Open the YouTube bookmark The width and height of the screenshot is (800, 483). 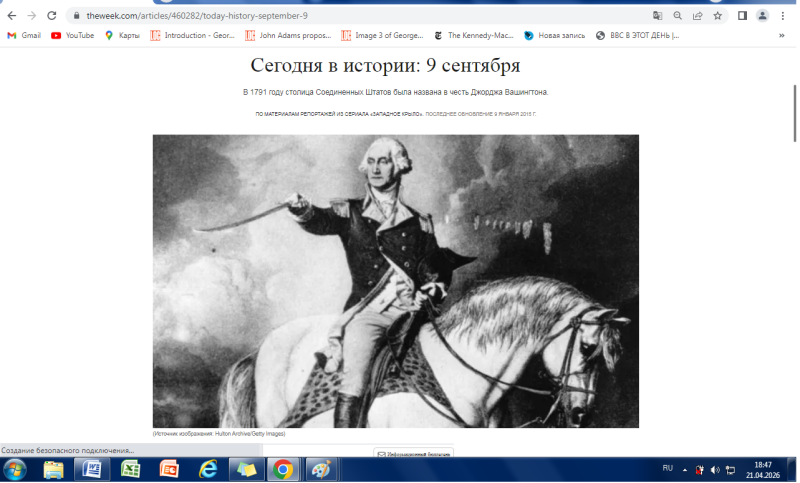73,35
